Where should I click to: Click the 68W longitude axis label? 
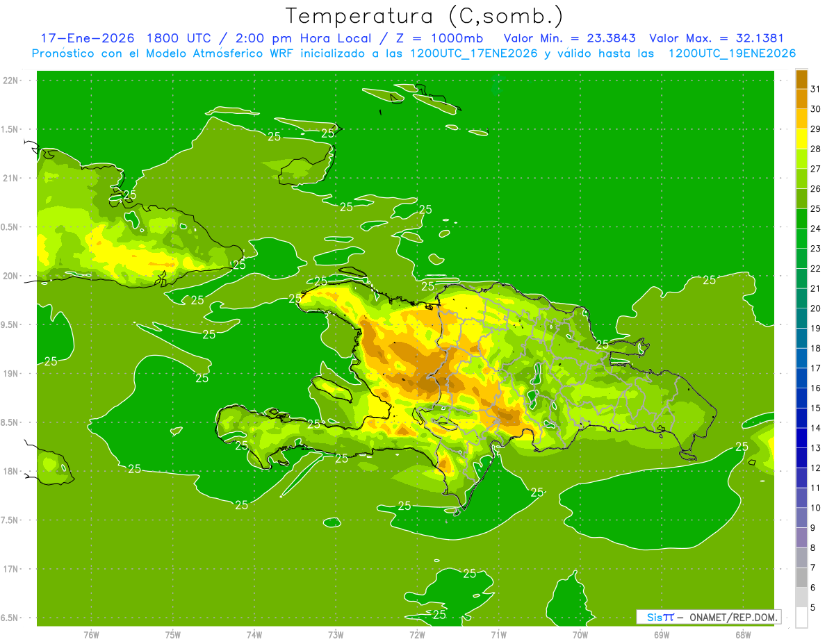pyautogui.click(x=743, y=635)
